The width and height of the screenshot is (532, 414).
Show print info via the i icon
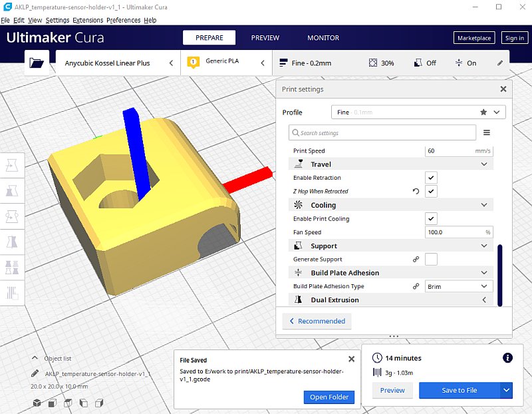coord(507,357)
